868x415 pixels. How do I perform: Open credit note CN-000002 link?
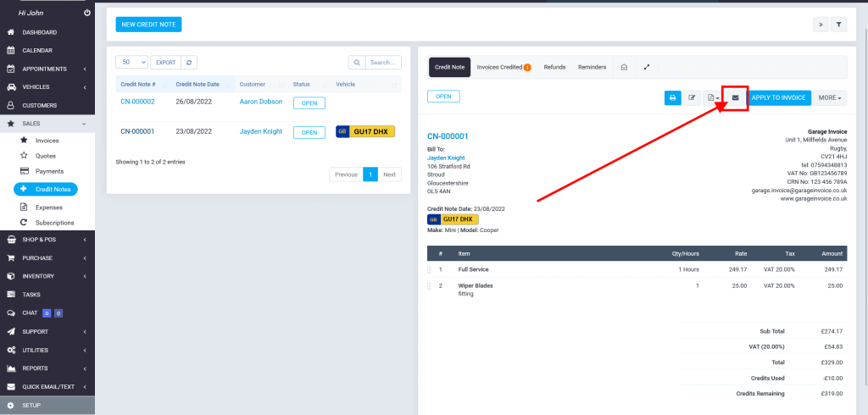[x=137, y=102]
